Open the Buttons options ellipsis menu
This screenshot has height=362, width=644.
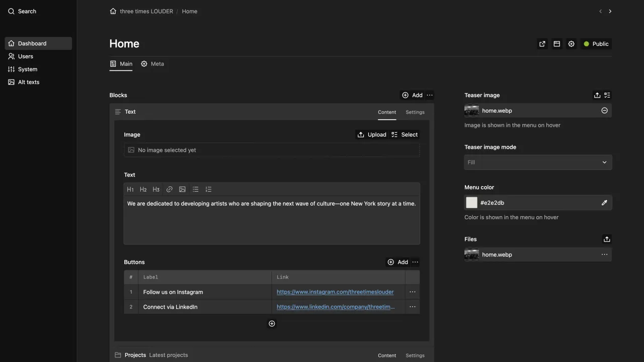[x=415, y=262]
